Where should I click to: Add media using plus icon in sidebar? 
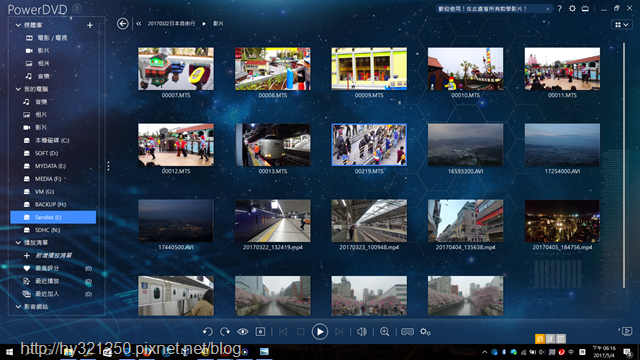[90, 25]
